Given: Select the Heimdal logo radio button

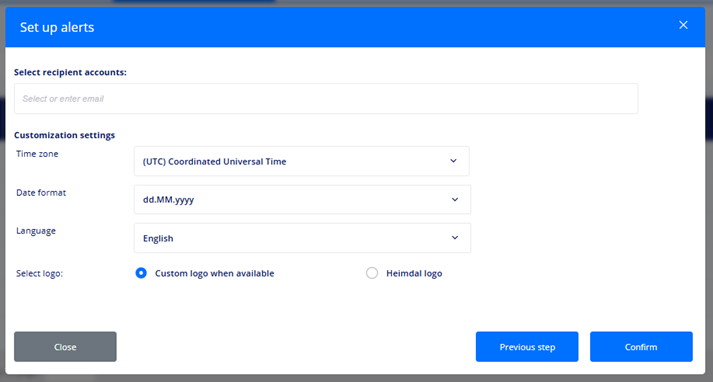Looking at the screenshot, I should click(x=372, y=273).
